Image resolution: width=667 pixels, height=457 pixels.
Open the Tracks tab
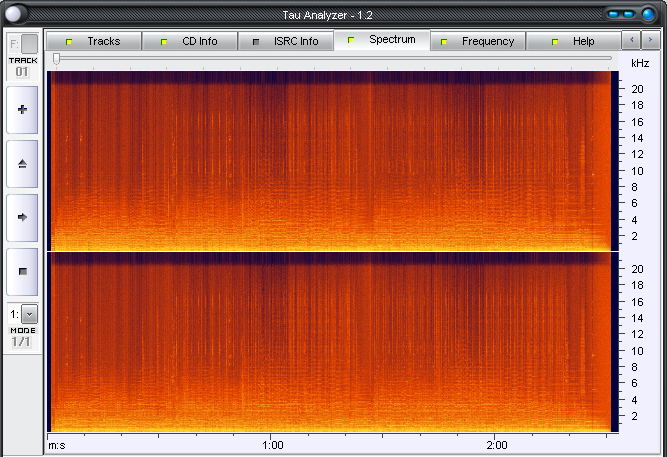94,41
